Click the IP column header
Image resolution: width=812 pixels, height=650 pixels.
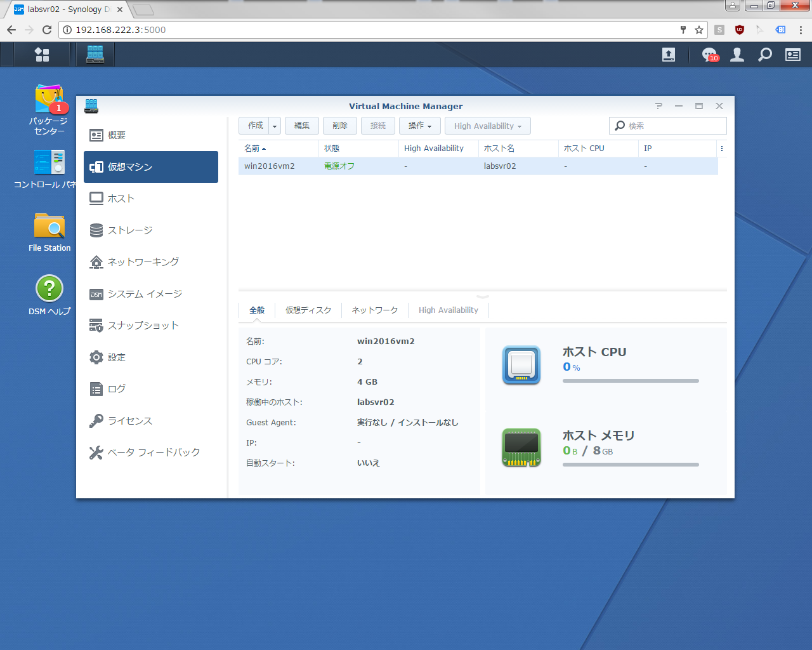678,149
